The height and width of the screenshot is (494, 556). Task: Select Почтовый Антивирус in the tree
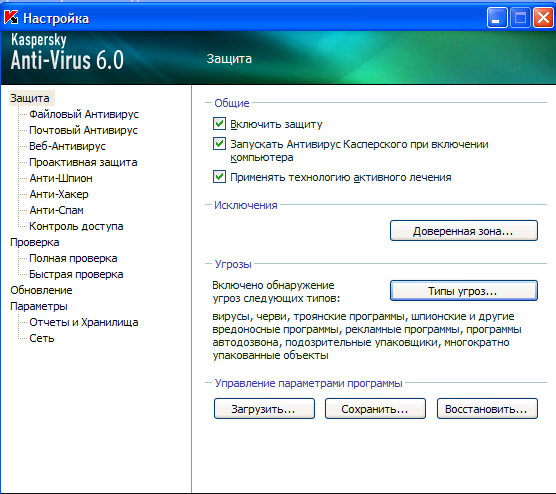(x=83, y=130)
